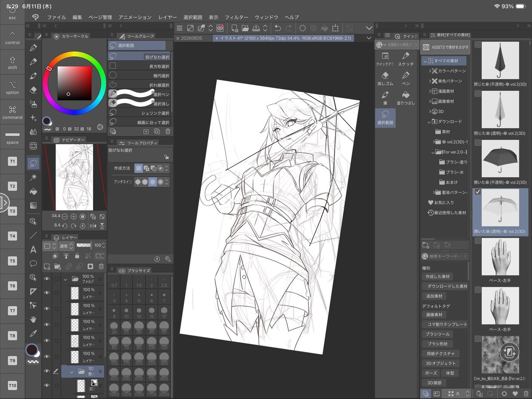Select 塗りつぶし quick access tool
Viewport: 532px width, 399px height.
[406, 98]
